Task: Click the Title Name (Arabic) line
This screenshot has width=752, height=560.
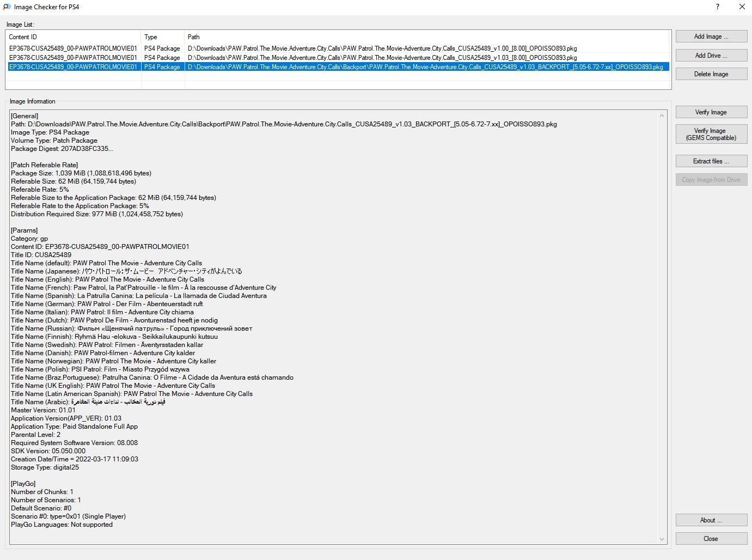Action: point(88,402)
